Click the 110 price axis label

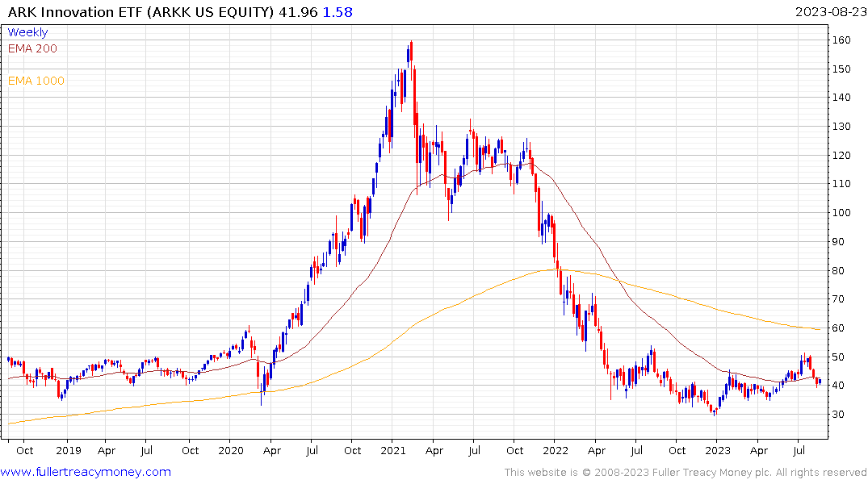tap(841, 184)
